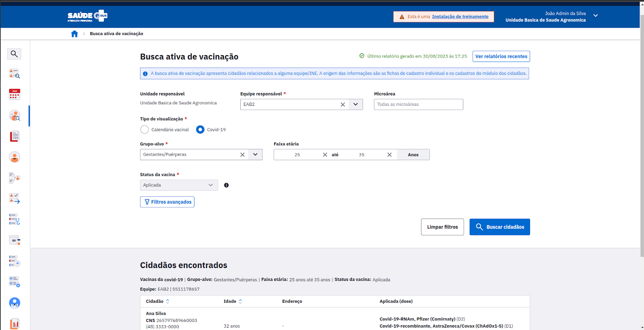The image size is (644, 330).
Task: Open the blue user lock profile icon
Action: coord(14,303)
